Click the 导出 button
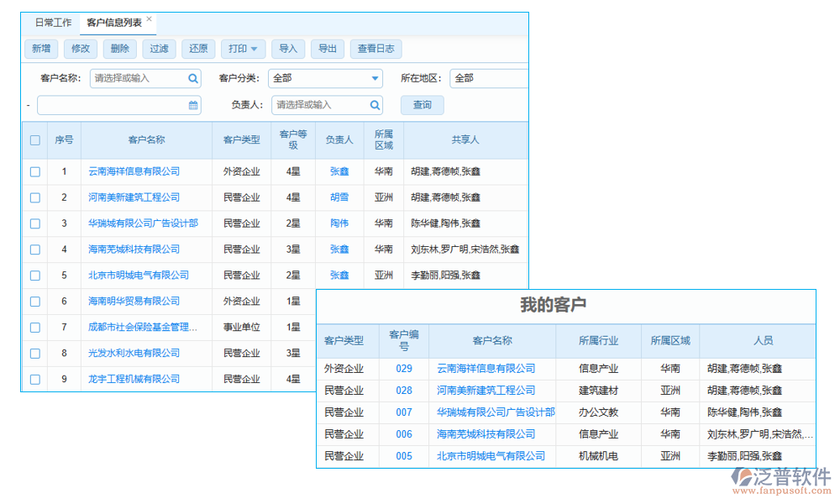Screen dimensions: 840x504 click(328, 49)
